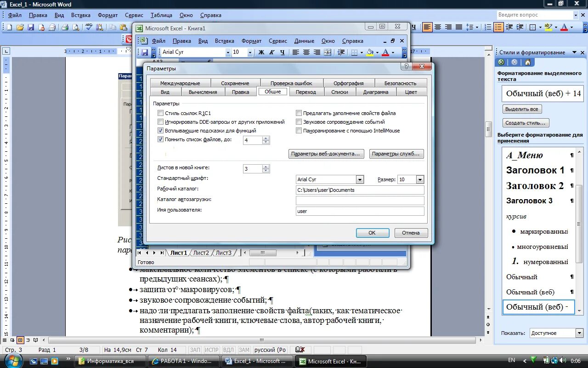Open Styles and Formatting pane menu arrow
The image size is (588, 368).
tap(575, 52)
